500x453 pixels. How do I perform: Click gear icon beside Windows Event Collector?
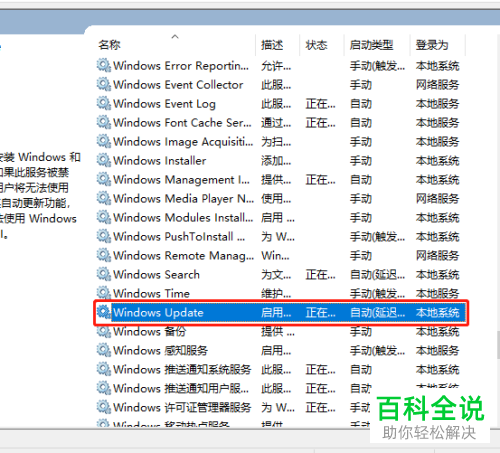104,84
